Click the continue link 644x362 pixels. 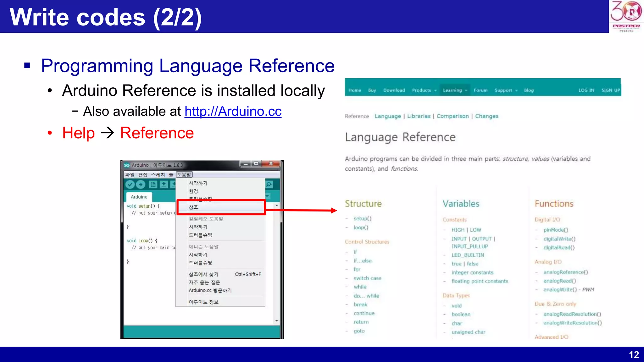(364, 313)
